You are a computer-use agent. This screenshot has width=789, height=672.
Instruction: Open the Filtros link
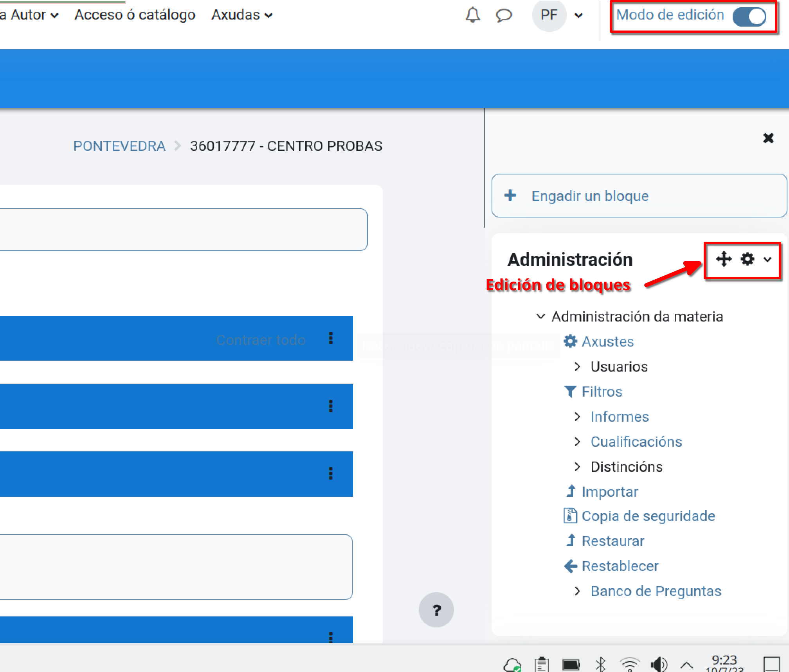point(602,392)
